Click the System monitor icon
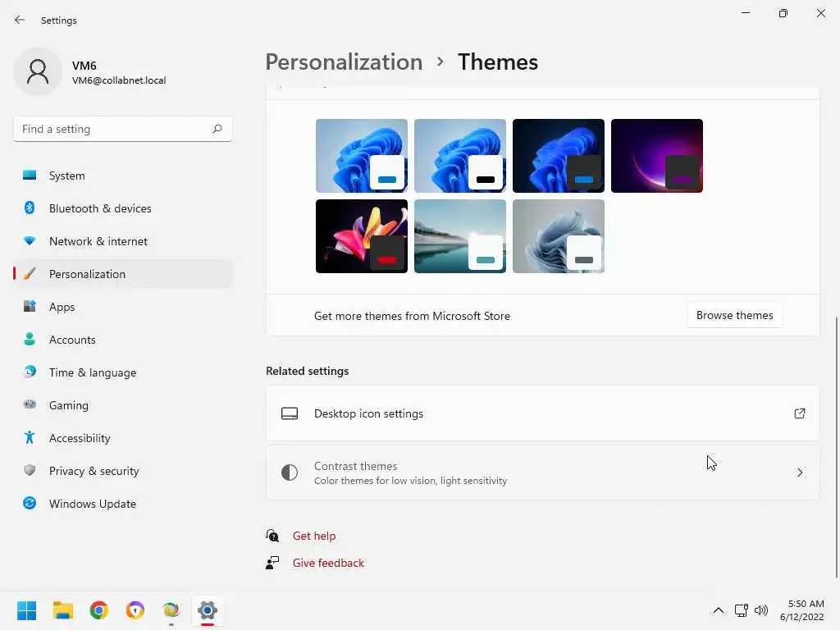 coord(30,176)
